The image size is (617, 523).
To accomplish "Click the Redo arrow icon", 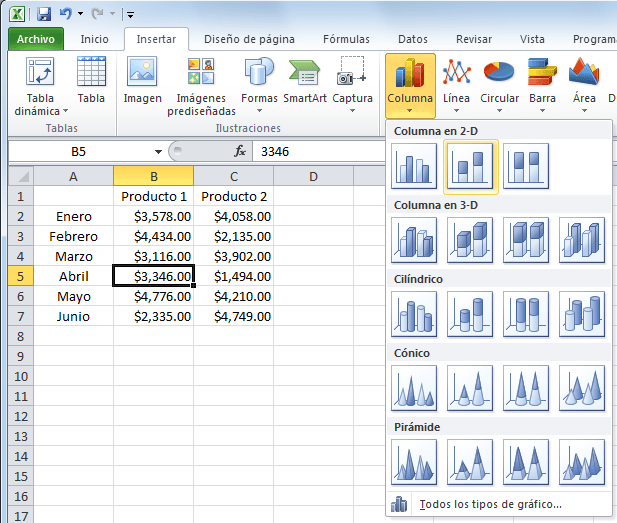I will (97, 14).
